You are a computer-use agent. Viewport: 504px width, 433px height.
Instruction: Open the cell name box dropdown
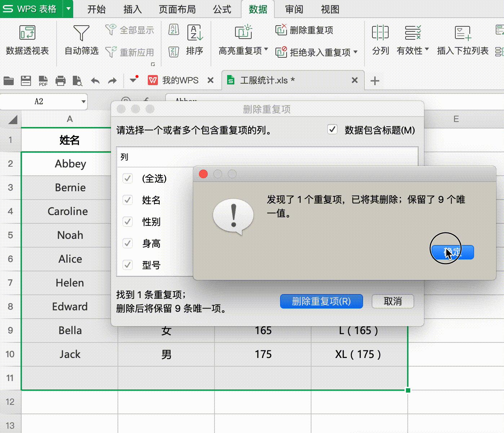click(83, 101)
